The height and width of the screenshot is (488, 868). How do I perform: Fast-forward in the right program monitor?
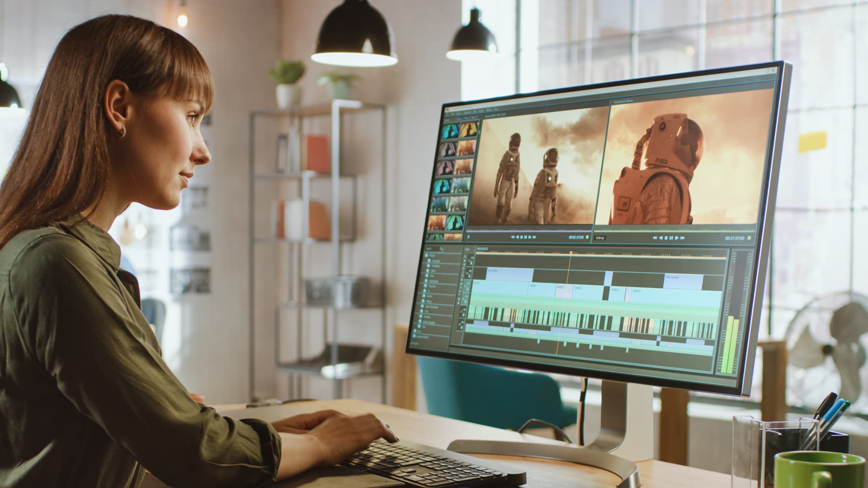682,238
